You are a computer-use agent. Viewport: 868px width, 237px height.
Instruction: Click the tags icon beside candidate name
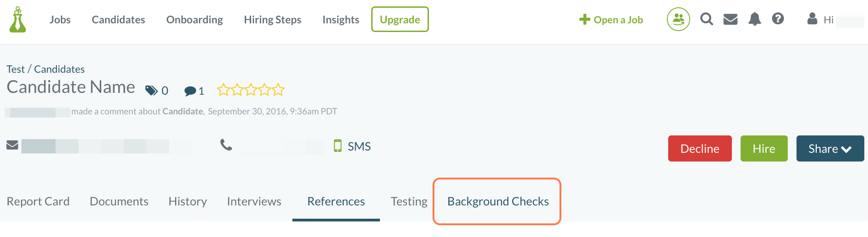[151, 91]
